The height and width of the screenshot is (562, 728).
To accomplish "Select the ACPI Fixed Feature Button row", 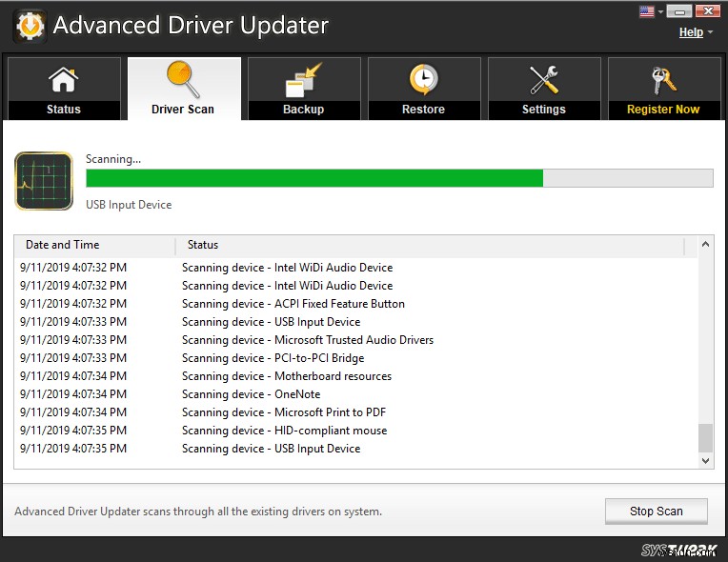I will pyautogui.click(x=355, y=304).
